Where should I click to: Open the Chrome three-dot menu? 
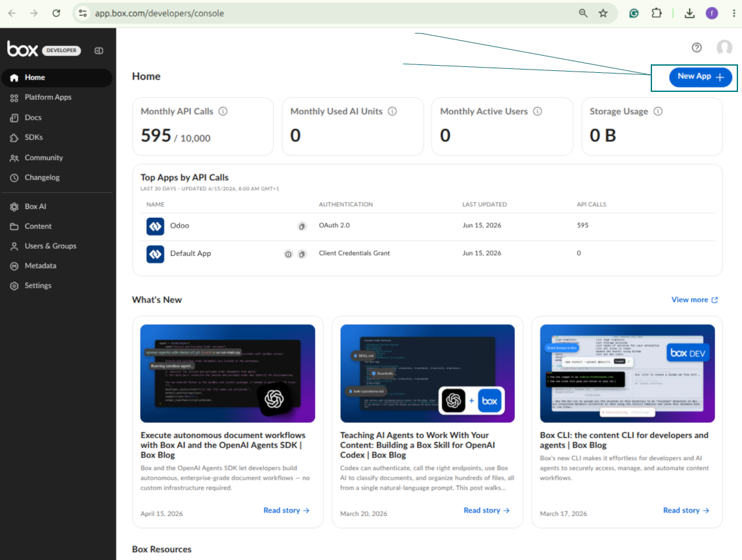(x=733, y=13)
